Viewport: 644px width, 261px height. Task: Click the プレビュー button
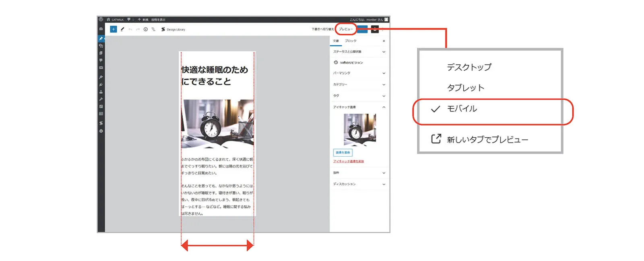click(345, 29)
